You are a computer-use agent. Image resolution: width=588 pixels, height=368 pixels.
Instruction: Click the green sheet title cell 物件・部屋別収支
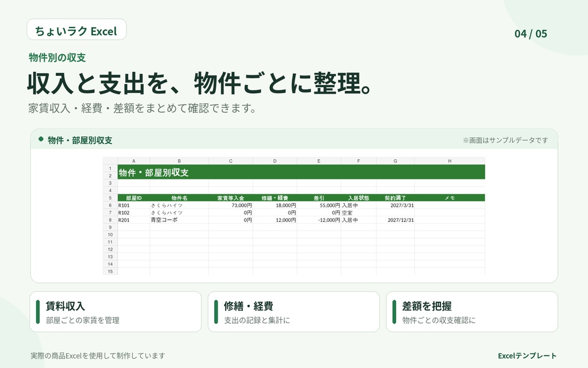click(301, 172)
